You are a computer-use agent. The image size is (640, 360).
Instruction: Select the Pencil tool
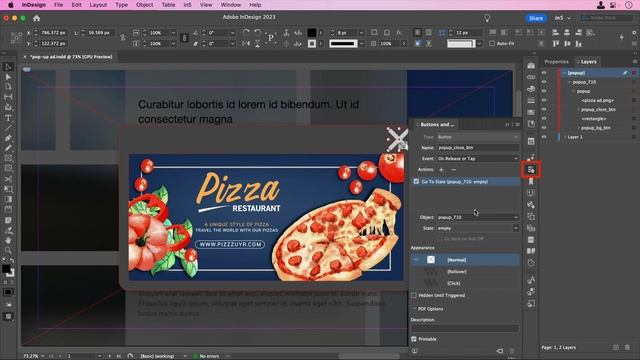coord(8,148)
